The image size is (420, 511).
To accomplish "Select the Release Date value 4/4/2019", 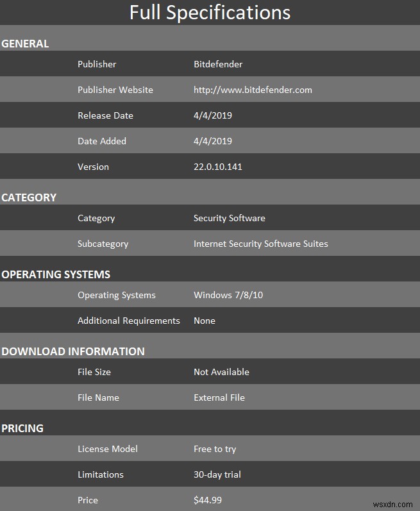I will (x=213, y=115).
